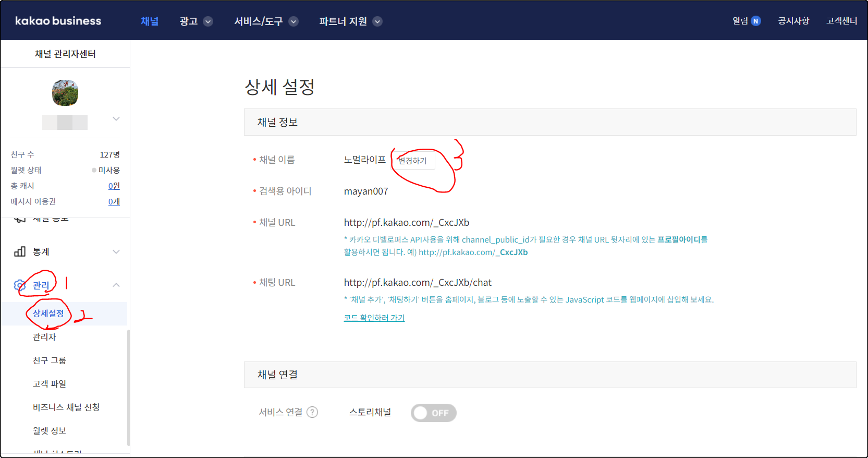Open 공지사항 page
Viewport: 868px width, 458px height.
coord(793,21)
